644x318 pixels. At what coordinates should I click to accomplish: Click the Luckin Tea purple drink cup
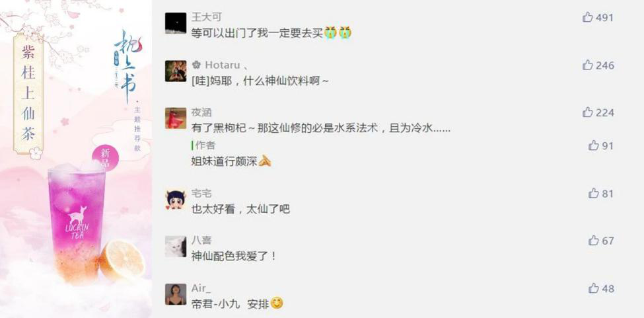click(x=77, y=224)
